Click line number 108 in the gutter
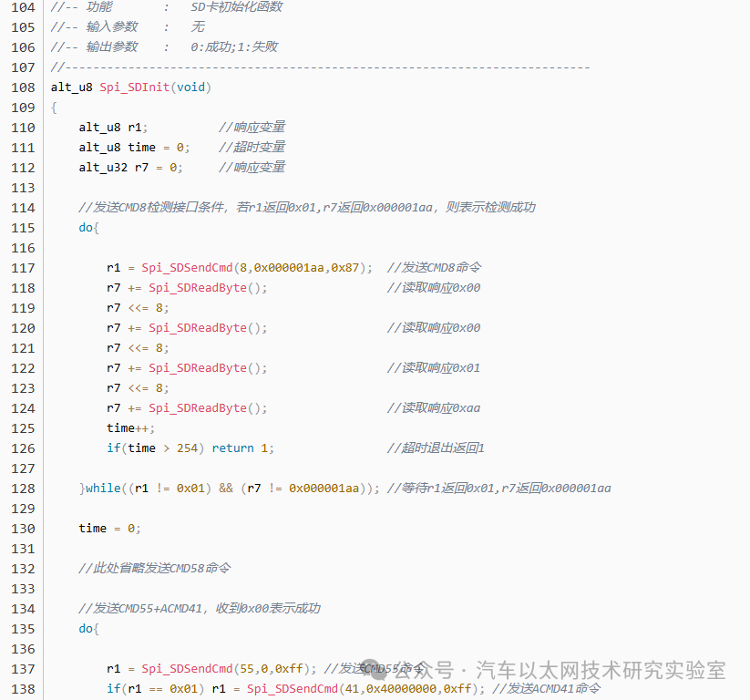 pos(23,87)
